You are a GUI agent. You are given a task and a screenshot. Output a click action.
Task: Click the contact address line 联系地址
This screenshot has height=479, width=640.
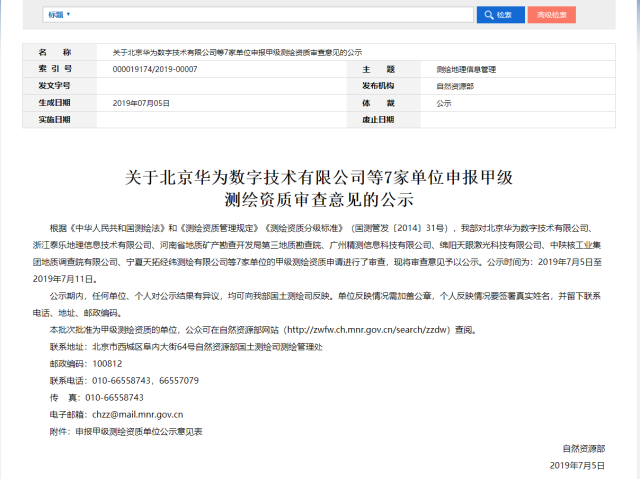[186, 347]
